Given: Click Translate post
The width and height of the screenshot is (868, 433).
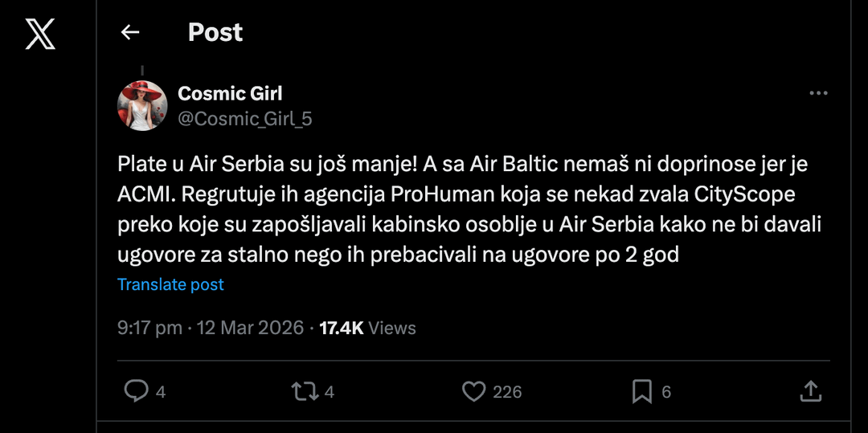Looking at the screenshot, I should point(170,284).
